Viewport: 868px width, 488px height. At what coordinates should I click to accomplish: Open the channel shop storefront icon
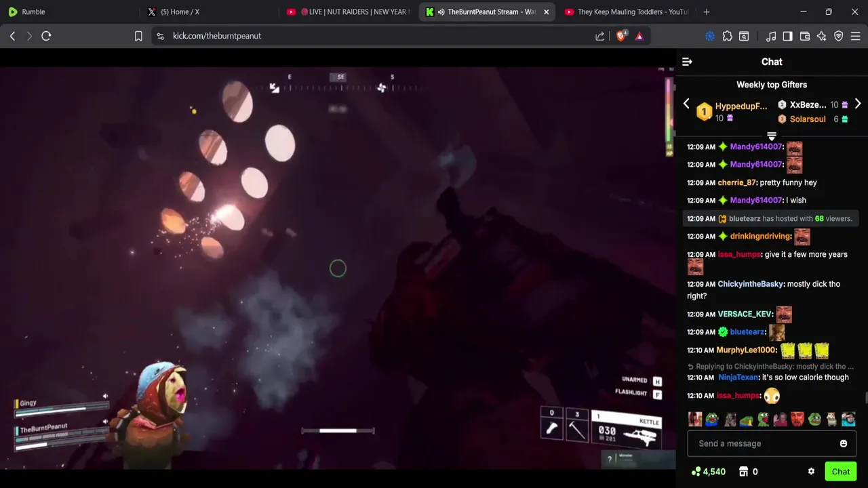click(x=743, y=472)
